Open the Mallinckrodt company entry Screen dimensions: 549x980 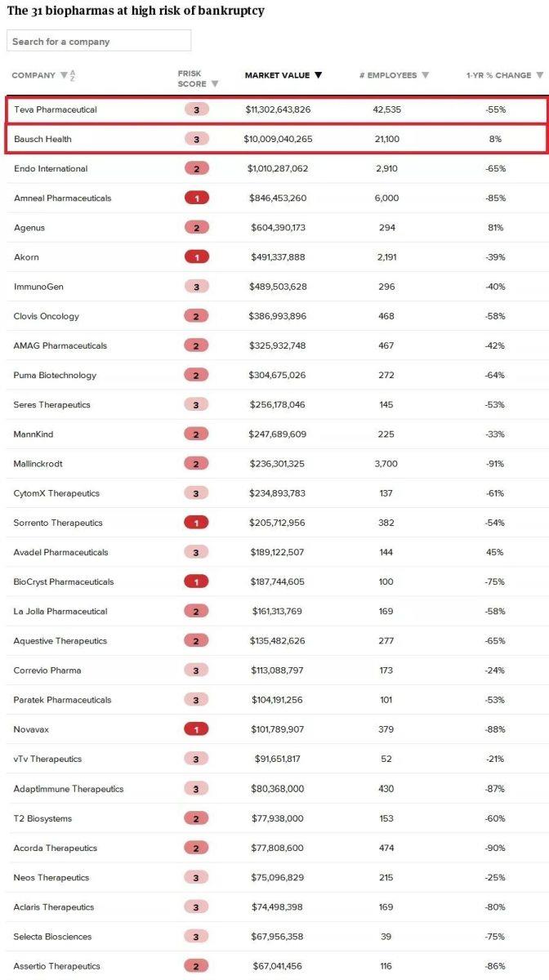coord(38,464)
